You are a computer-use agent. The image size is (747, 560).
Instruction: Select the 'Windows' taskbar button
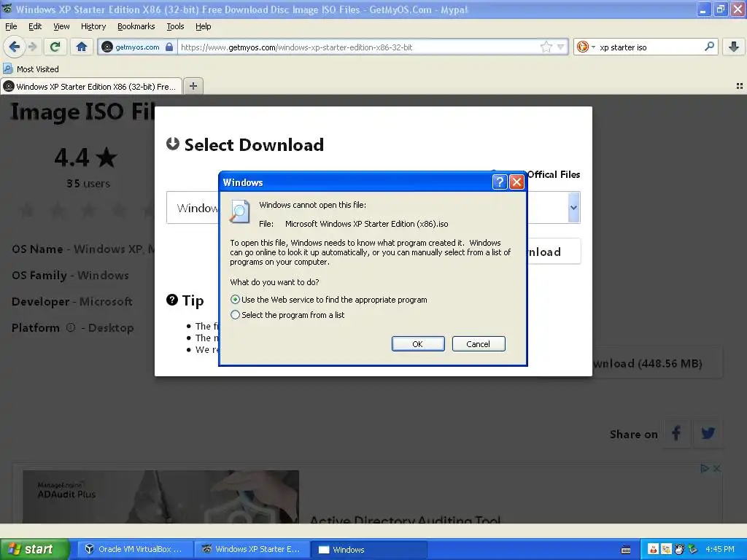(x=369, y=549)
